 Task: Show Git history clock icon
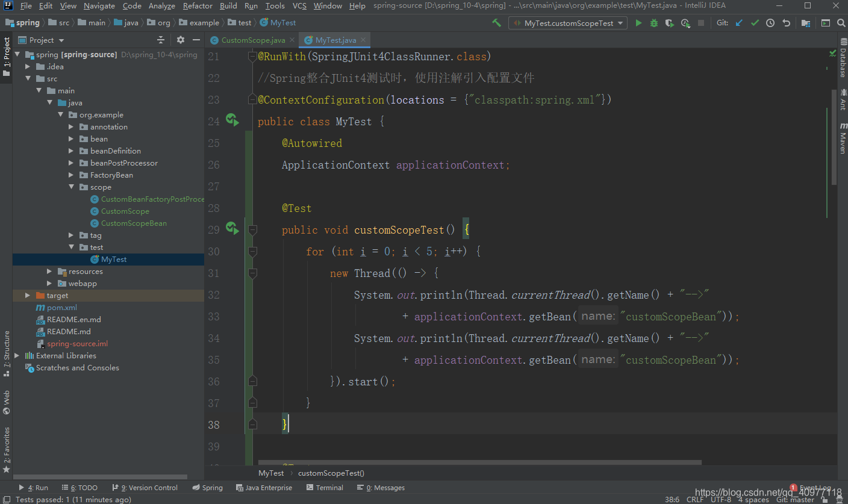click(x=770, y=23)
